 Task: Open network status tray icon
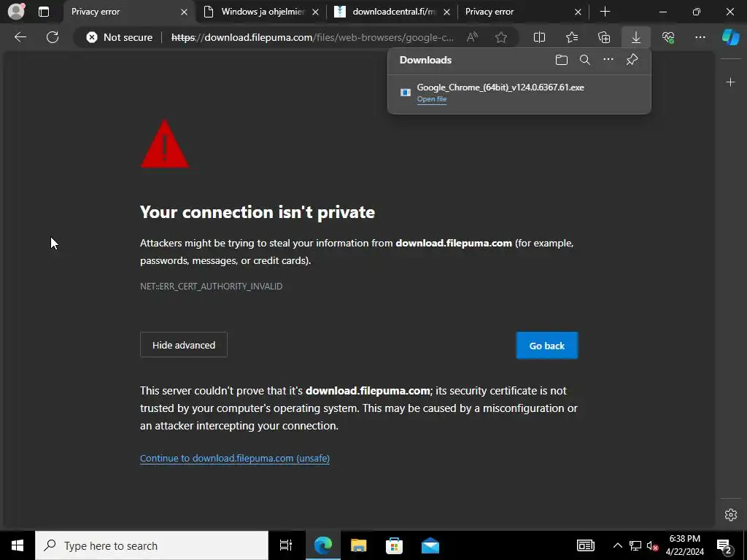635,545
